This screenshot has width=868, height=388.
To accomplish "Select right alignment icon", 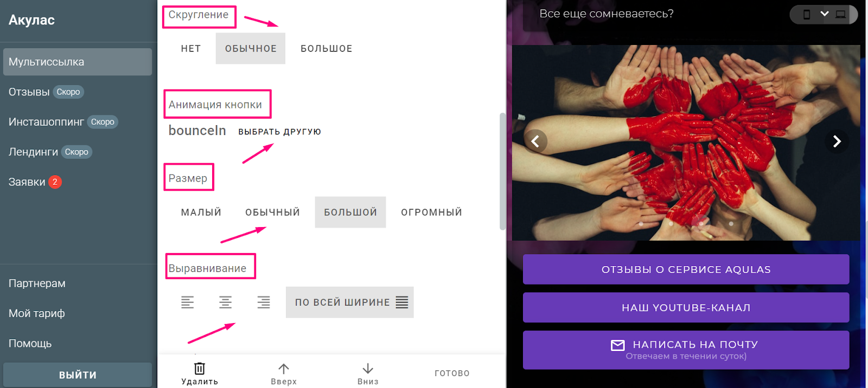I will click(x=264, y=302).
